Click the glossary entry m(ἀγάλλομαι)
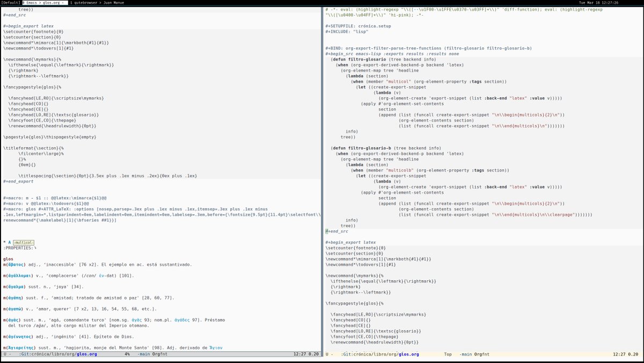 pos(20,275)
